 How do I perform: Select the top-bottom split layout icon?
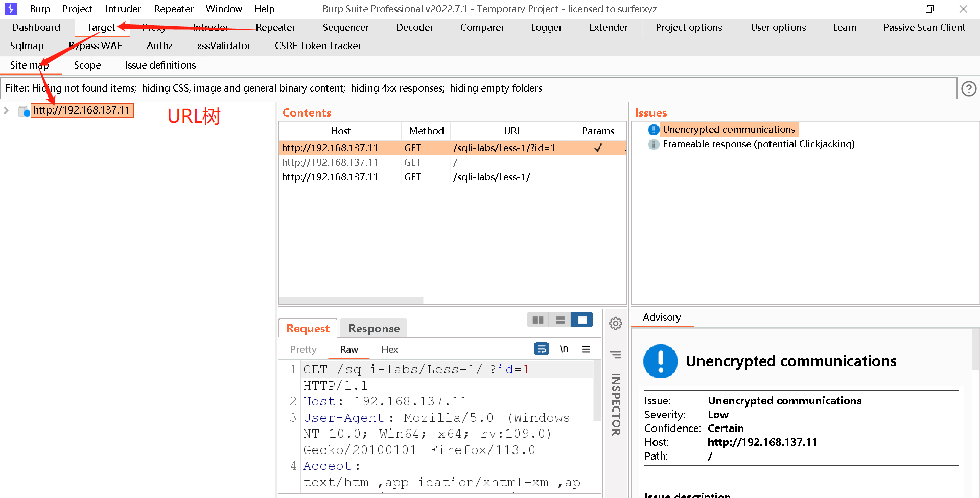pyautogui.click(x=560, y=320)
